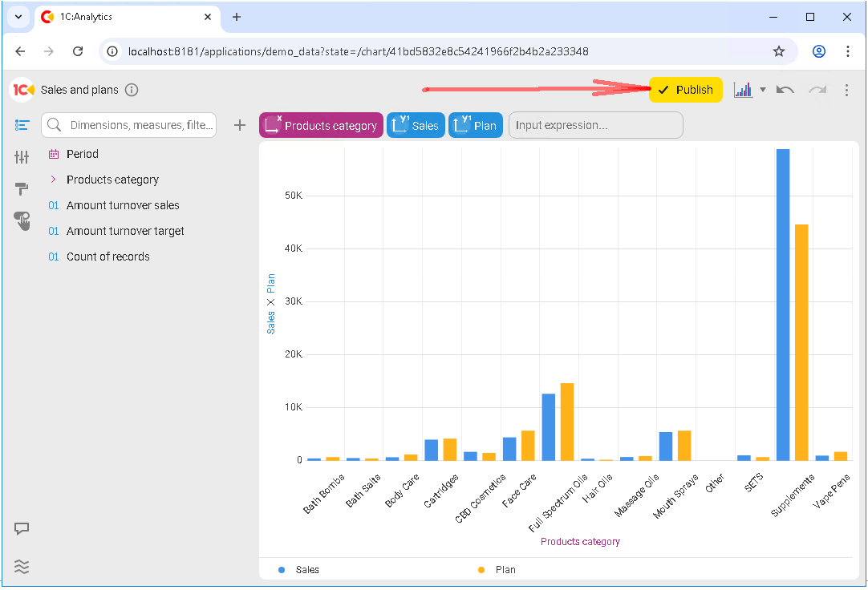Click the Input expression field

[595, 125]
